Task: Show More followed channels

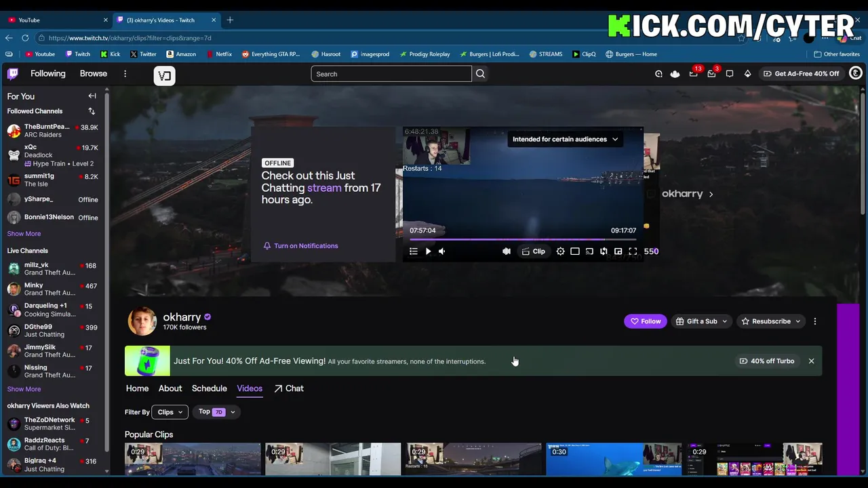Action: click(x=24, y=234)
